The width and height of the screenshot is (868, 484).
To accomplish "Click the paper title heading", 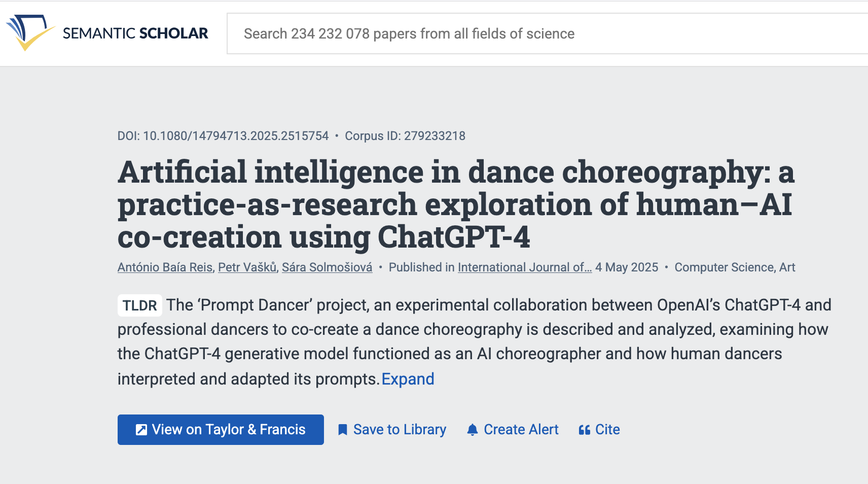I will [x=455, y=204].
